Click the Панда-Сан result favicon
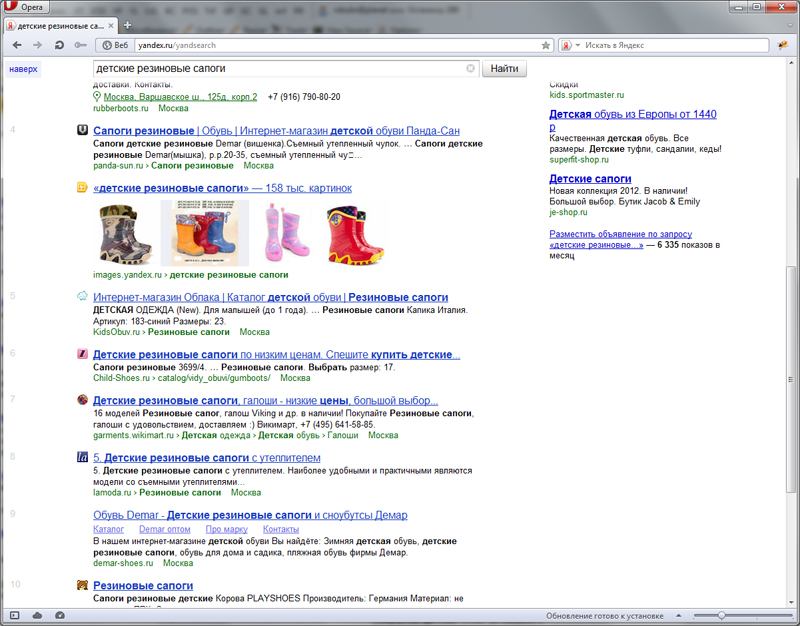Viewport: 800px width, 626px height. [82, 130]
